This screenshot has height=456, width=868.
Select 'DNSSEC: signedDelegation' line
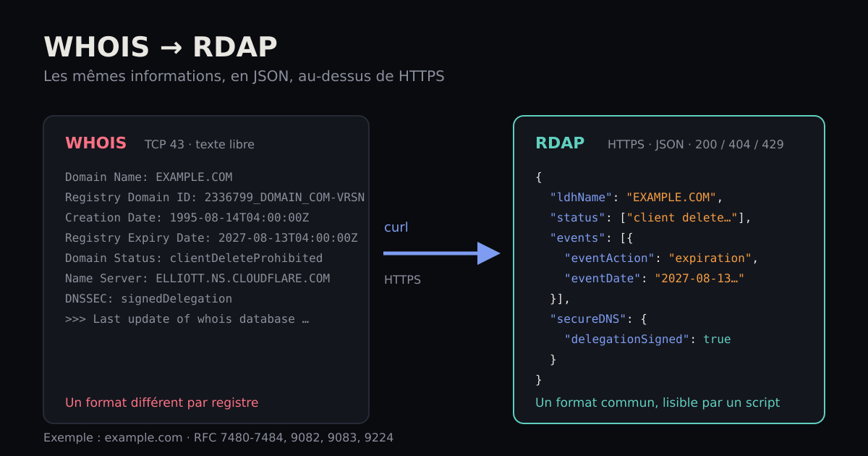[148, 299]
